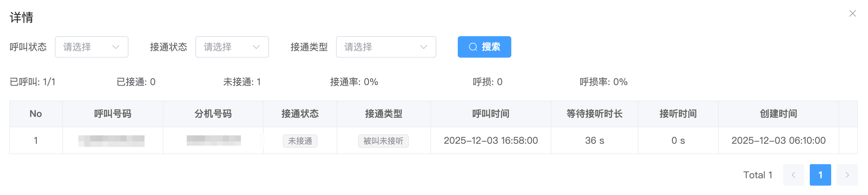Viewport: 868px width, 195px height.
Task: Click the blue 搜索 search button
Action: (x=484, y=47)
